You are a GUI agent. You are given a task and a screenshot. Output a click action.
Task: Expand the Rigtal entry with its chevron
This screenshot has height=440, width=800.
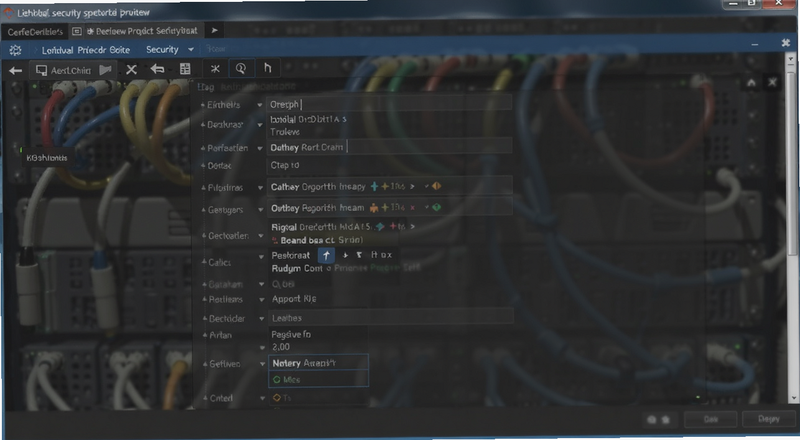[412, 226]
